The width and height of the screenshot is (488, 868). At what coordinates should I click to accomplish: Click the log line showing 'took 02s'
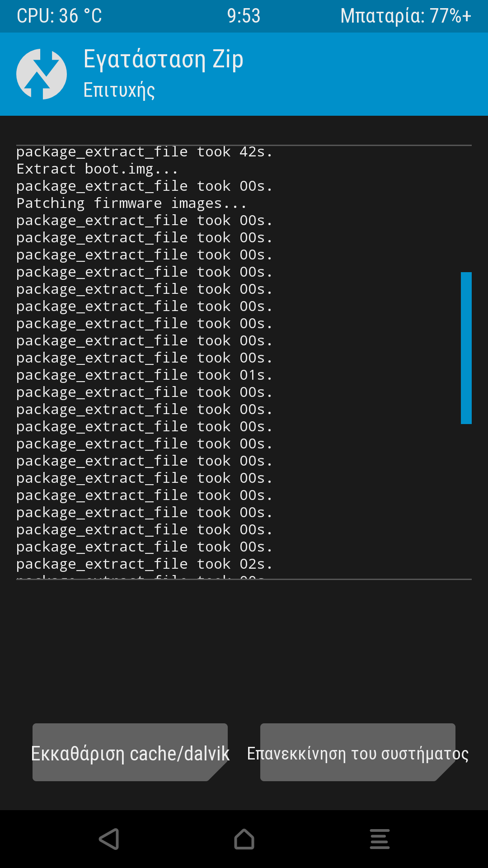[x=145, y=564]
